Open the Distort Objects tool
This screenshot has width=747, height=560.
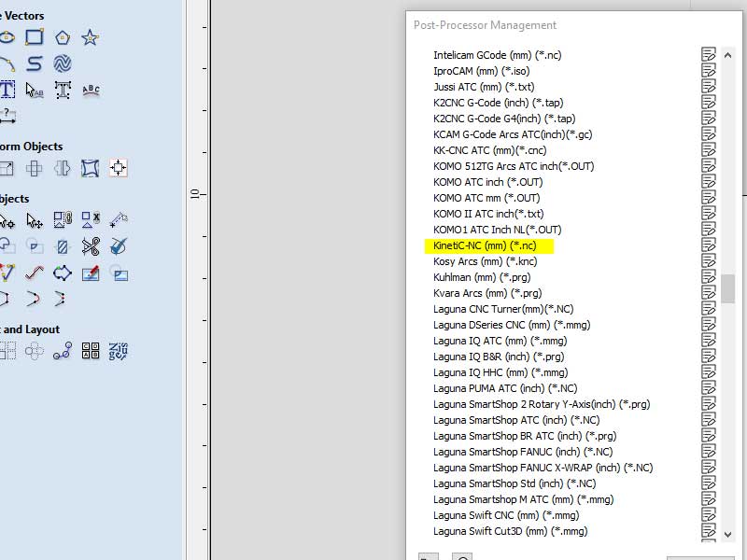[90, 168]
